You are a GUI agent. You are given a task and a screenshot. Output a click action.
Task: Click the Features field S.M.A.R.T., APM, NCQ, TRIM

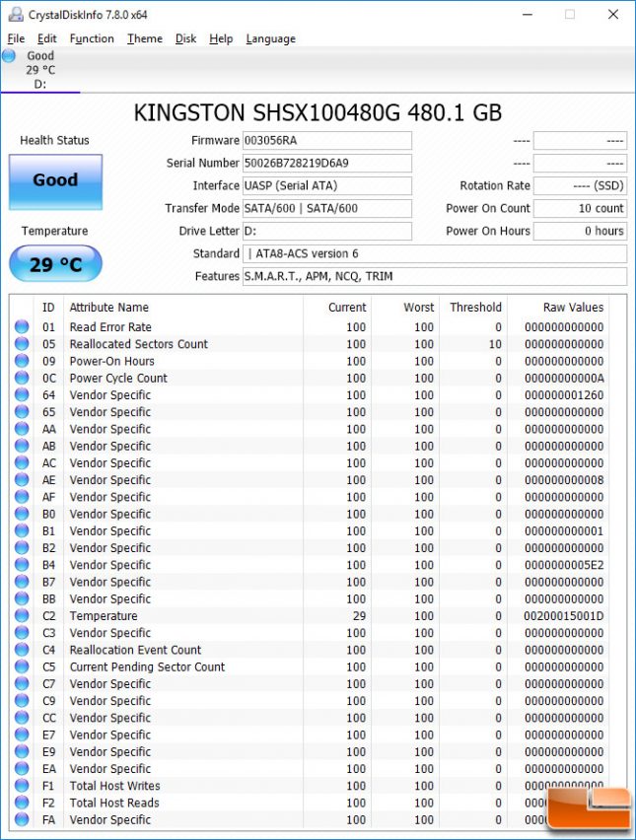pos(435,276)
